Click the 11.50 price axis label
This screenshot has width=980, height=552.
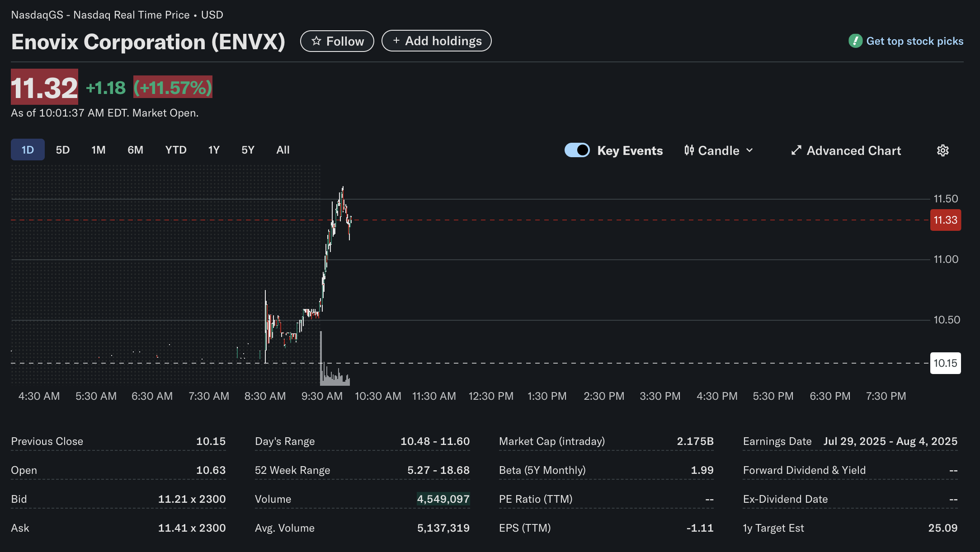[946, 199]
